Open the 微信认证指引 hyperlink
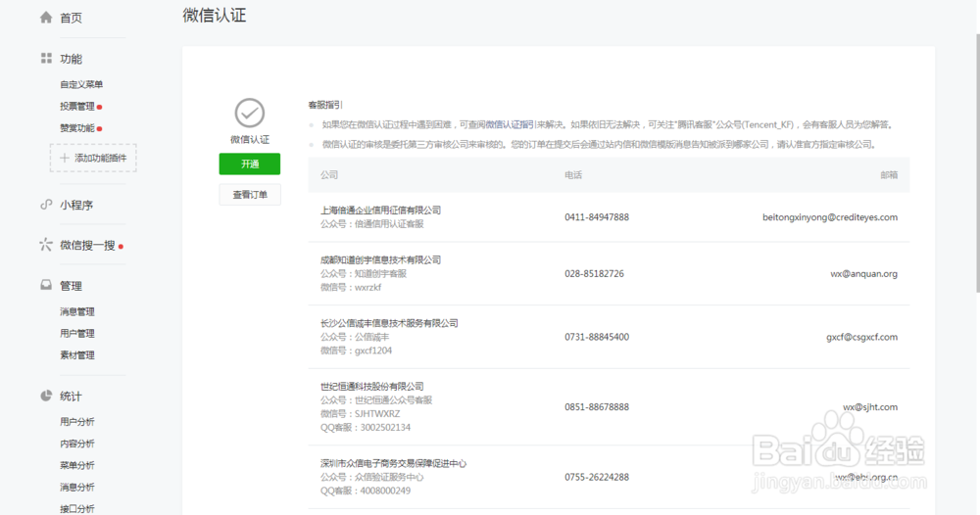Screen dimensions: 980x515 pyautogui.click(x=510, y=125)
